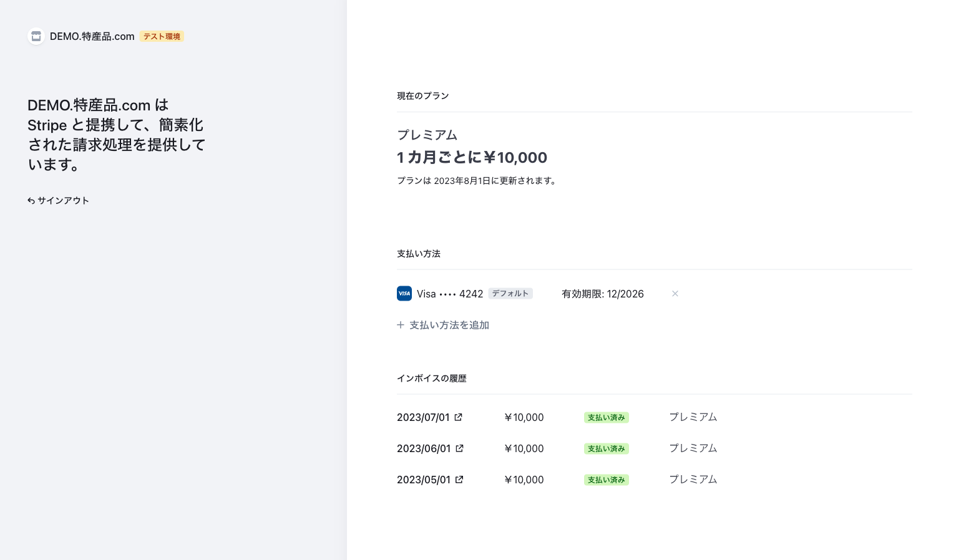
Task: Click the デフォルト badge on the Visa card
Action: click(510, 293)
